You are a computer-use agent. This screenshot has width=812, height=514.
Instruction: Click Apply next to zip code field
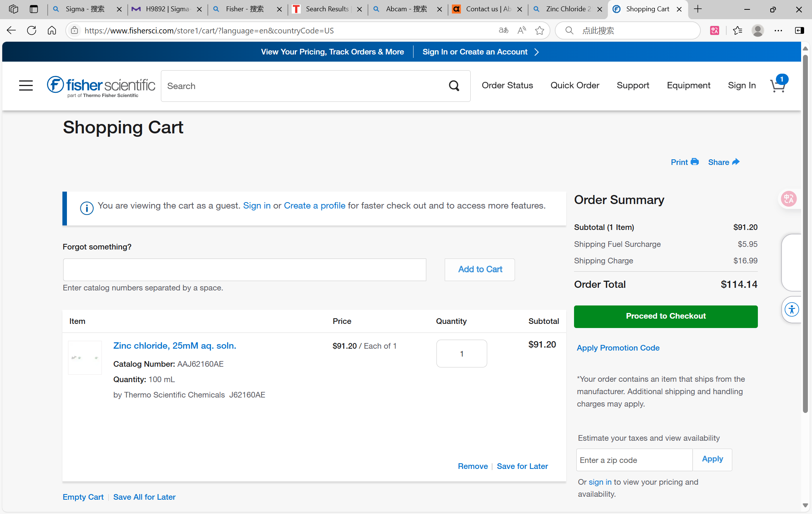point(712,459)
